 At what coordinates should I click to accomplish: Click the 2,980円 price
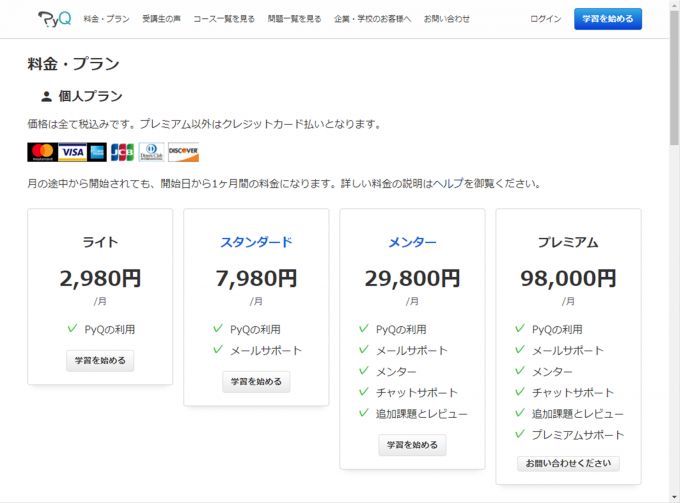[x=100, y=278]
